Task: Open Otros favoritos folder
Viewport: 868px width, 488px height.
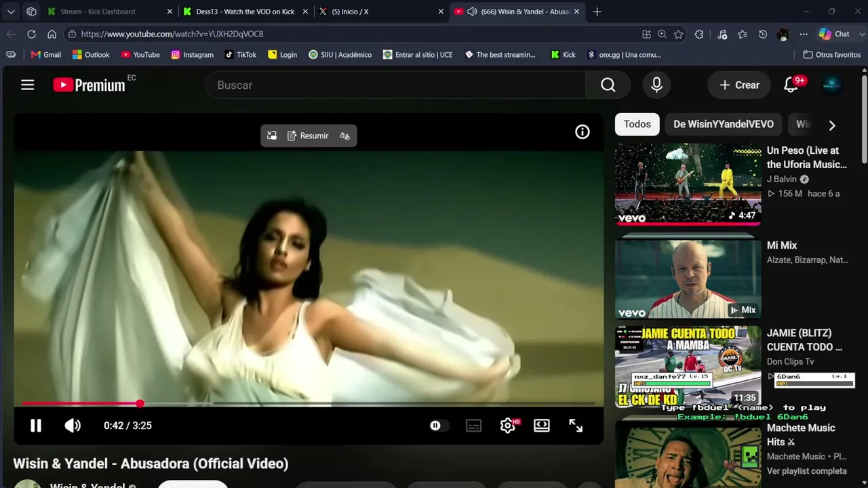Action: (x=832, y=55)
